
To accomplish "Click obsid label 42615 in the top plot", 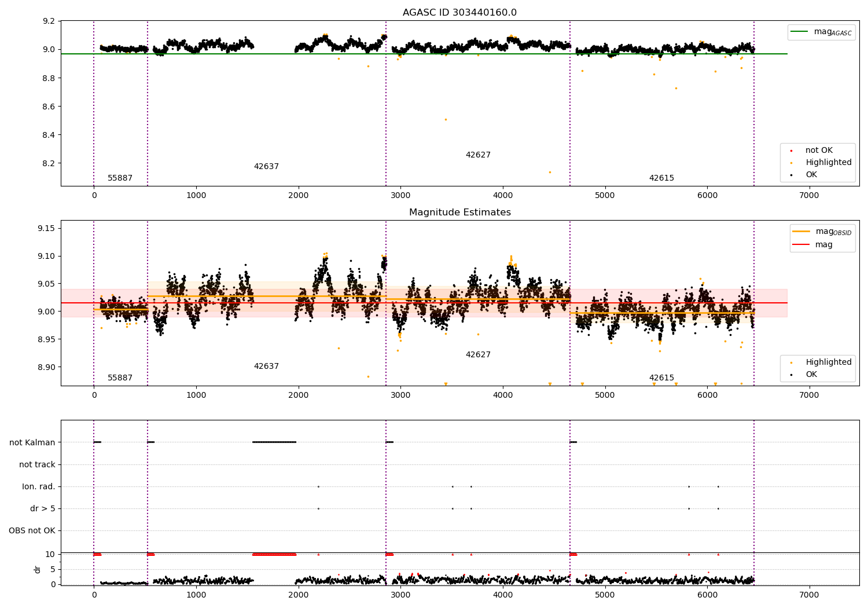I will [x=661, y=178].
